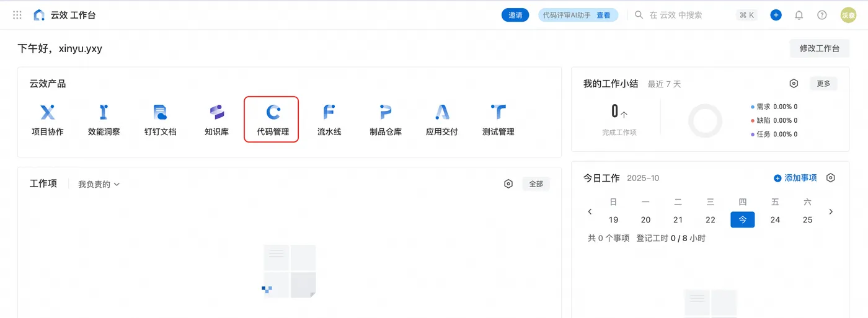The width and height of the screenshot is (868, 318).
Task: Open 钉钉文档 product
Action: click(160, 120)
